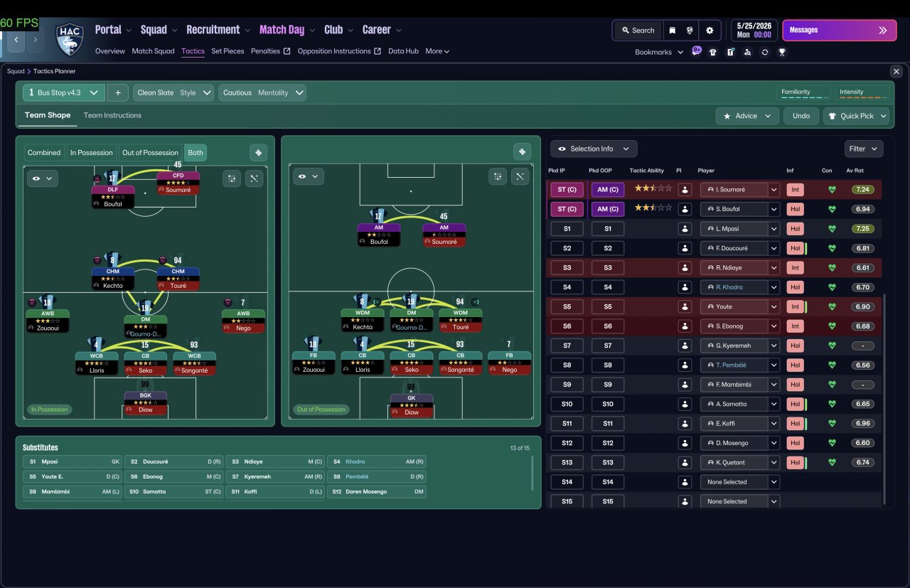Image resolution: width=910 pixels, height=588 pixels.
Task: Click the Int tag for Youte
Action: [795, 306]
